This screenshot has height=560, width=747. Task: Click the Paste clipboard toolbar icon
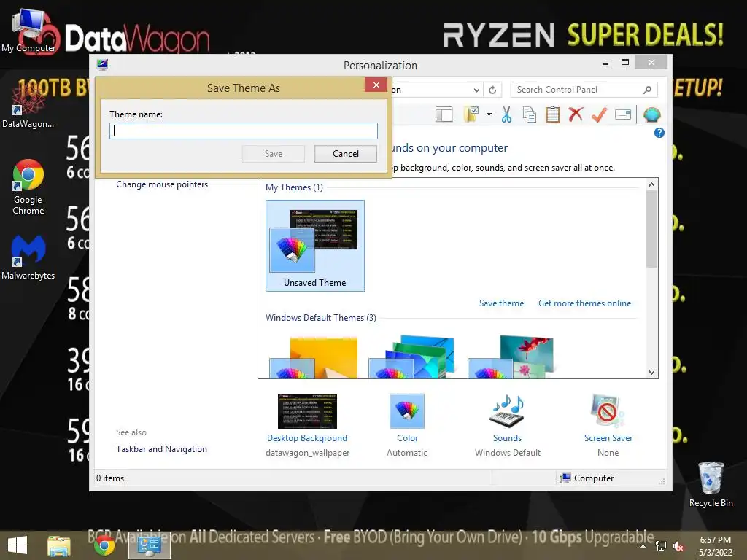(x=553, y=114)
